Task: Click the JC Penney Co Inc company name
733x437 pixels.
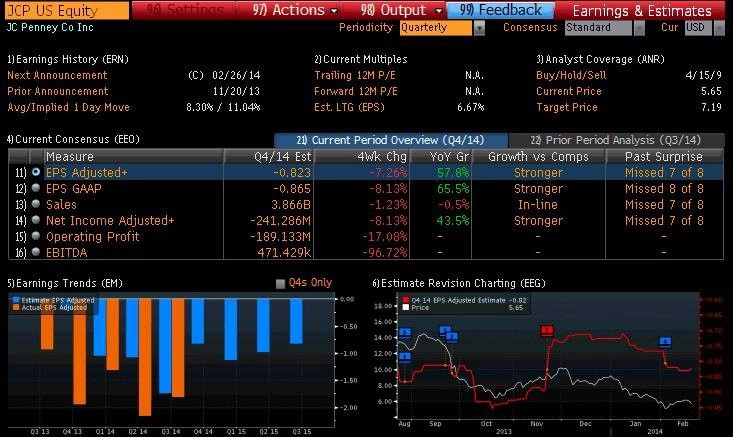Action: coord(50,27)
